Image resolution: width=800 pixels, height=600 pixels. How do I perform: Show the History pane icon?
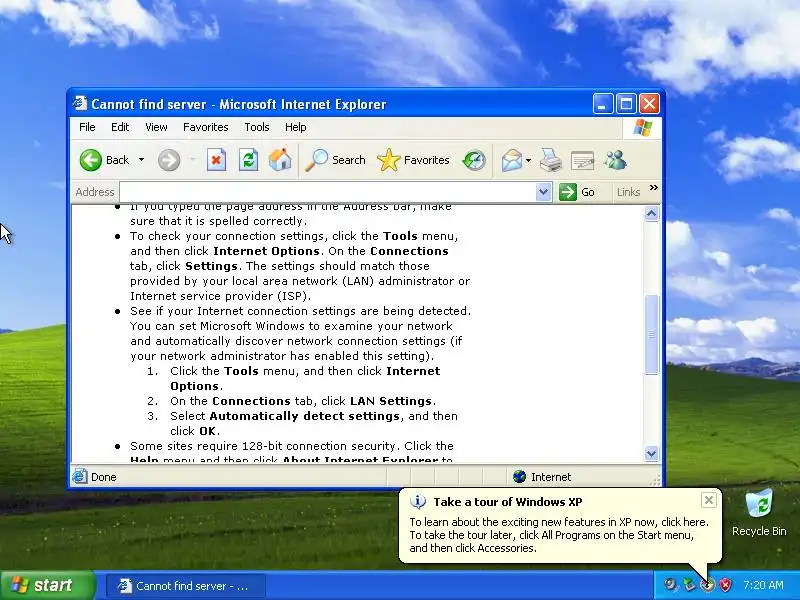click(474, 160)
